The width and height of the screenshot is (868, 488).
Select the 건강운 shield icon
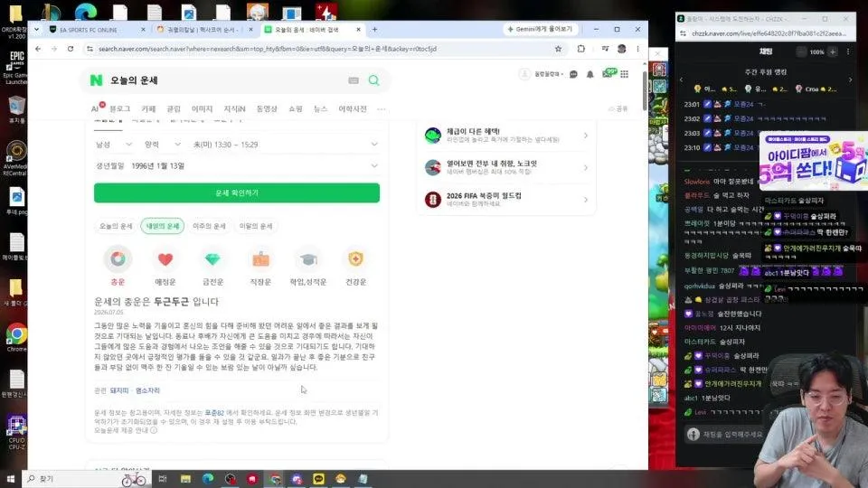pos(355,259)
